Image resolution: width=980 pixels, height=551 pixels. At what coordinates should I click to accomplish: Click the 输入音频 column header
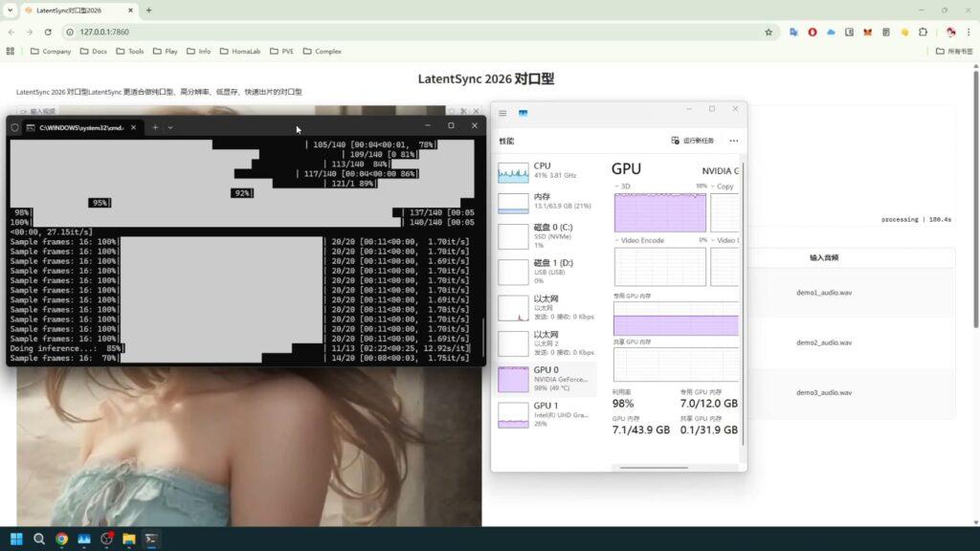point(824,257)
